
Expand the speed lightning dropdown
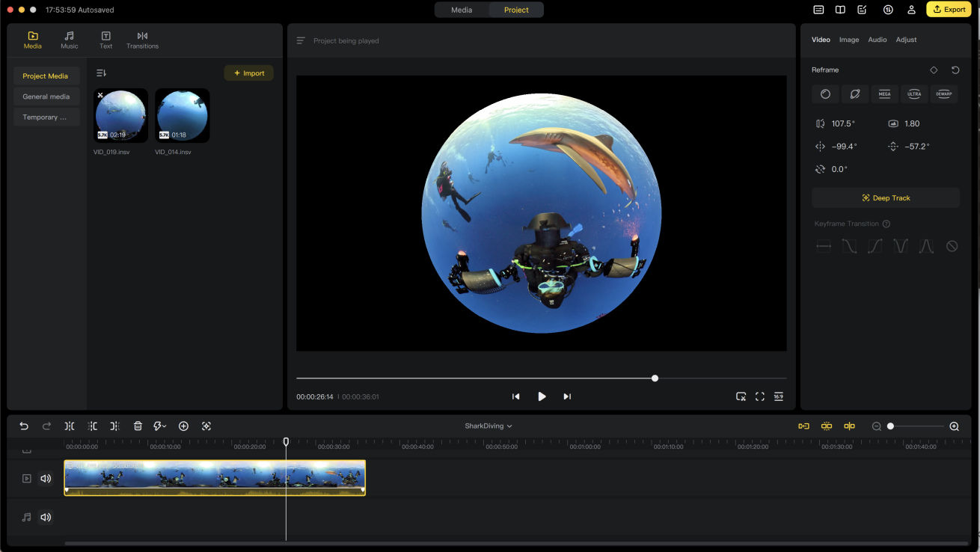pyautogui.click(x=160, y=426)
